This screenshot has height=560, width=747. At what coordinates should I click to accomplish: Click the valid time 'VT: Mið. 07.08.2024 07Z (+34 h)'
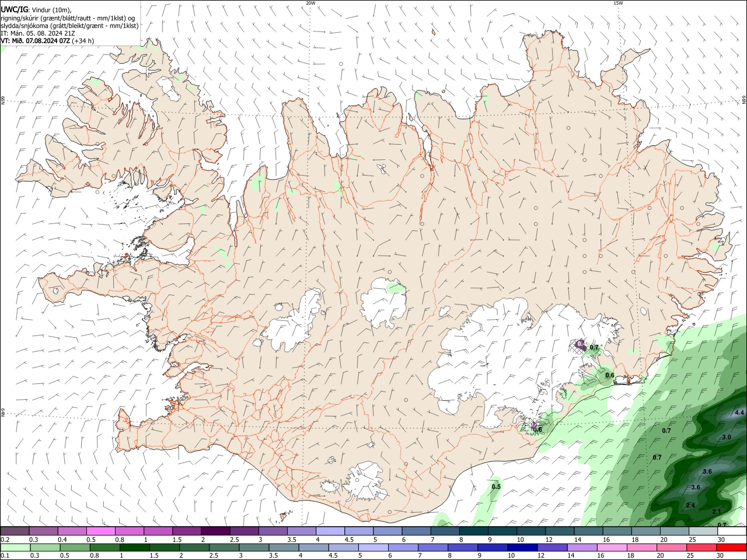point(47,41)
